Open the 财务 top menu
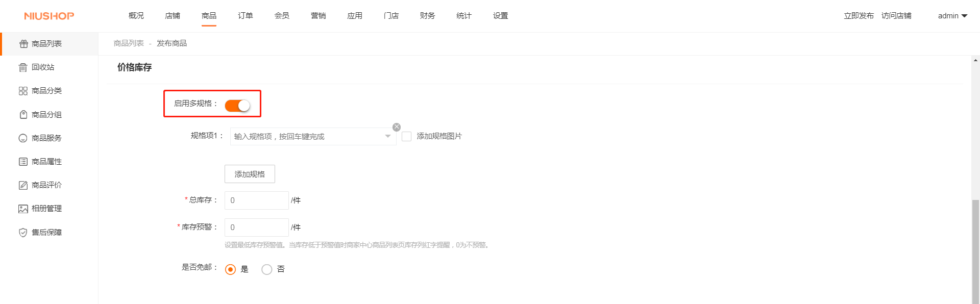The width and height of the screenshot is (980, 304). point(428,16)
